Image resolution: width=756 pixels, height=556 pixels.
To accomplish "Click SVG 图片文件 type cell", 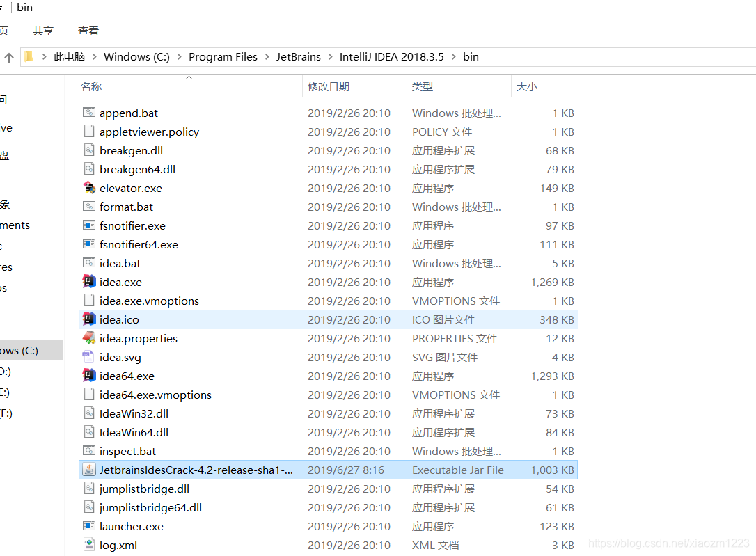I will point(445,357).
